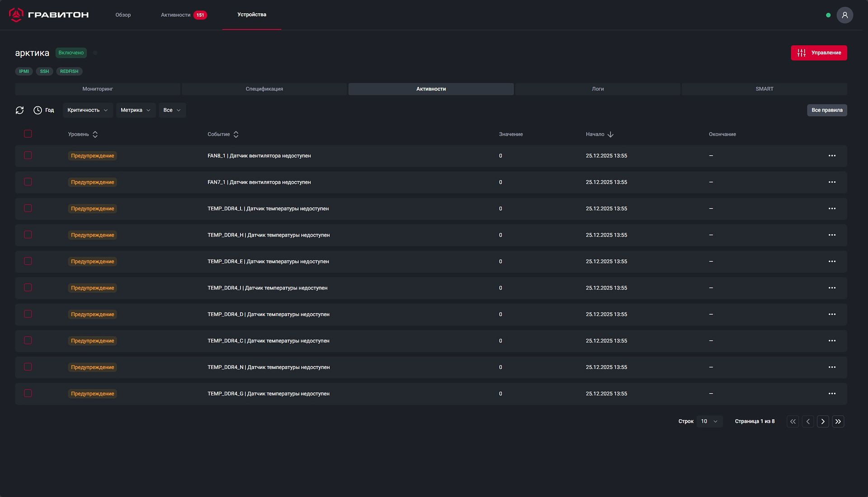Sort by Начало column arrow

point(610,134)
